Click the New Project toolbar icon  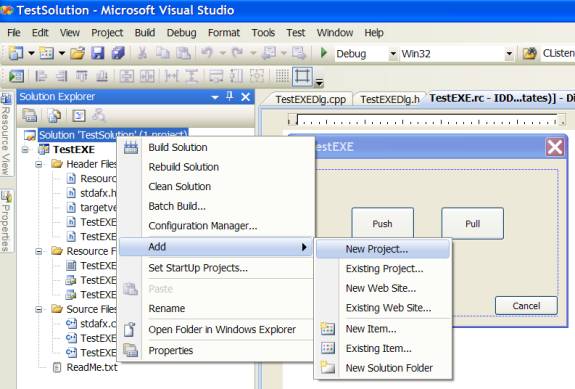(16, 54)
